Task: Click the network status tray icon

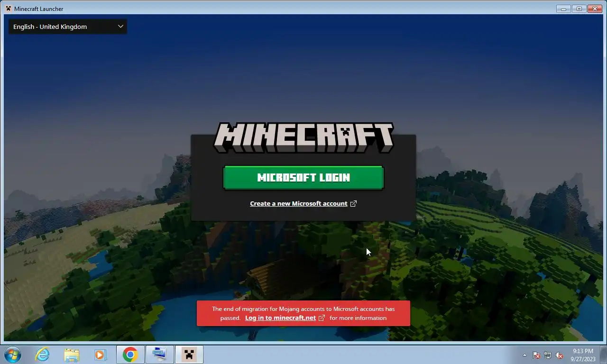Action: 548,355
